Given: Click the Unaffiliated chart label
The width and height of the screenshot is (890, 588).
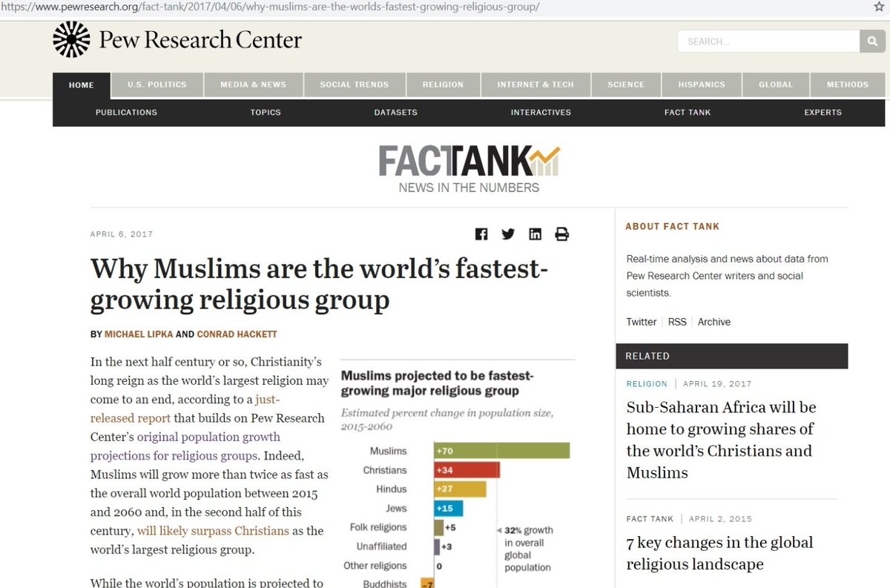Looking at the screenshot, I should (380, 546).
